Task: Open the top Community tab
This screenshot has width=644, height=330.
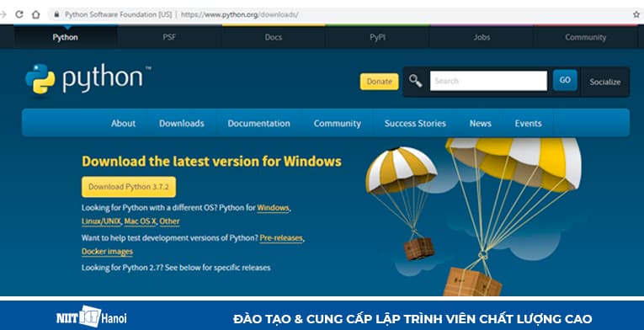Action: (x=585, y=37)
